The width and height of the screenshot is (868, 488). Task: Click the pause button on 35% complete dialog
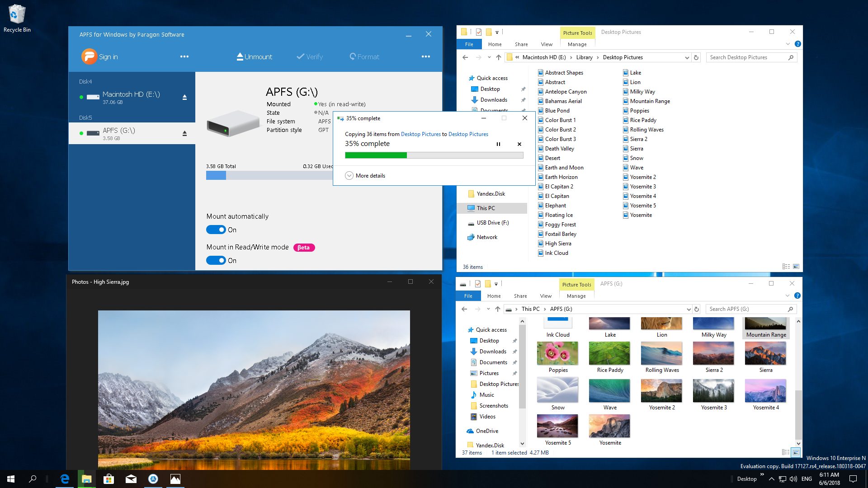[x=498, y=144]
